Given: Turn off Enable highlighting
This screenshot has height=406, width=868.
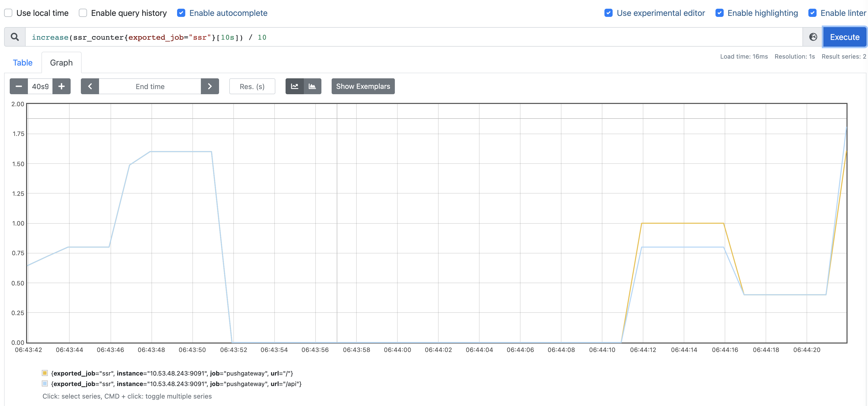Looking at the screenshot, I should coord(719,13).
